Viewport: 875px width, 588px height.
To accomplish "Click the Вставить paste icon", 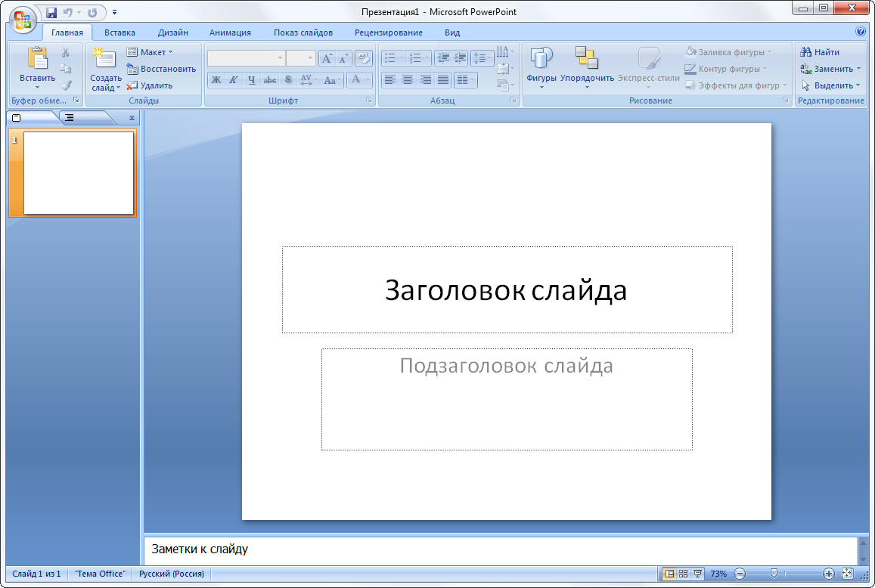I will pos(37,59).
